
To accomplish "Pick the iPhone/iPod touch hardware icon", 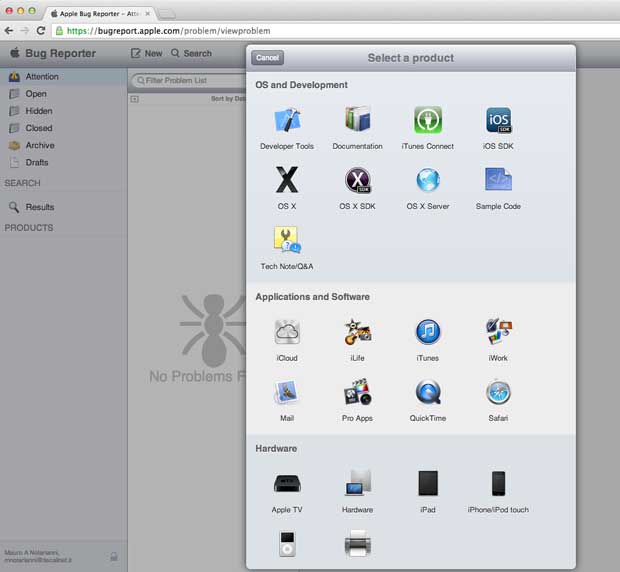I will (x=498, y=483).
